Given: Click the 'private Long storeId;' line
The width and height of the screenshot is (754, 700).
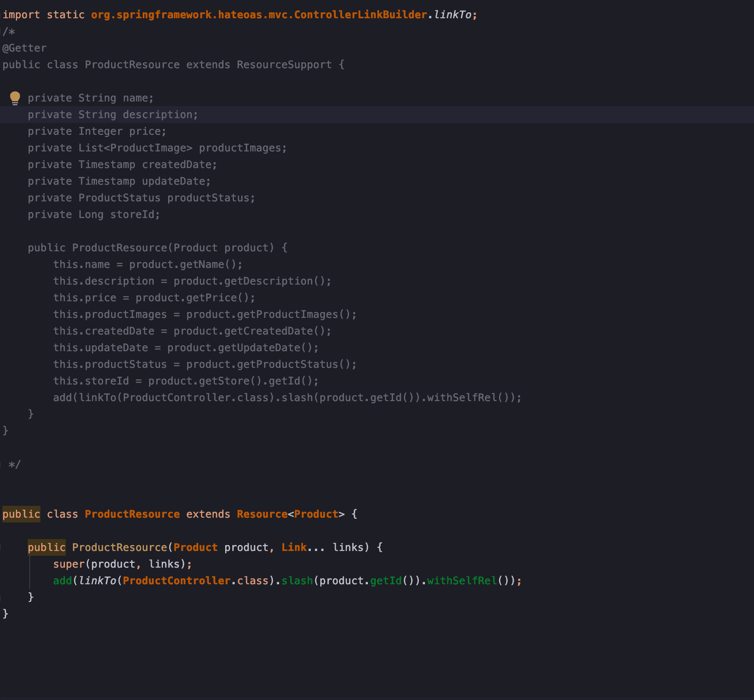Looking at the screenshot, I should click(94, 214).
